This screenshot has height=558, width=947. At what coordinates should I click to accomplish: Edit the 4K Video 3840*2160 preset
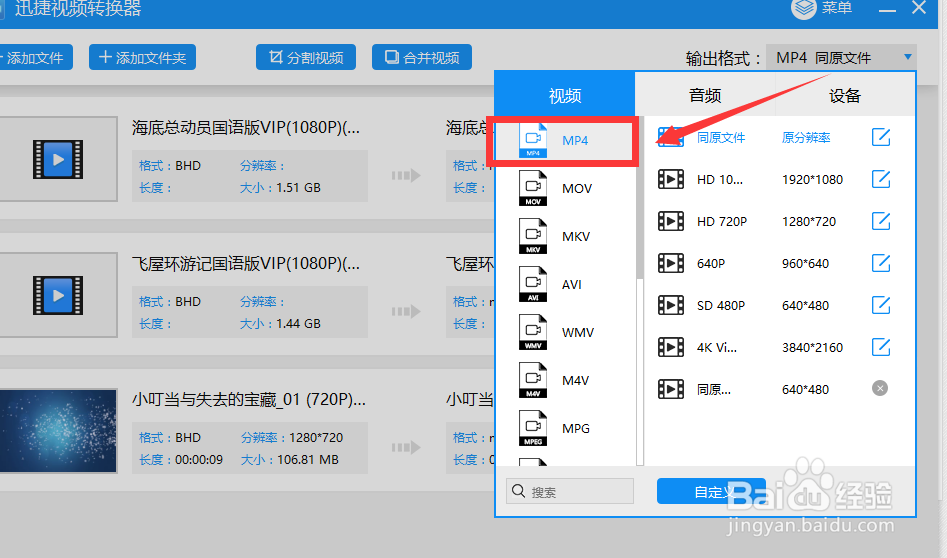881,347
